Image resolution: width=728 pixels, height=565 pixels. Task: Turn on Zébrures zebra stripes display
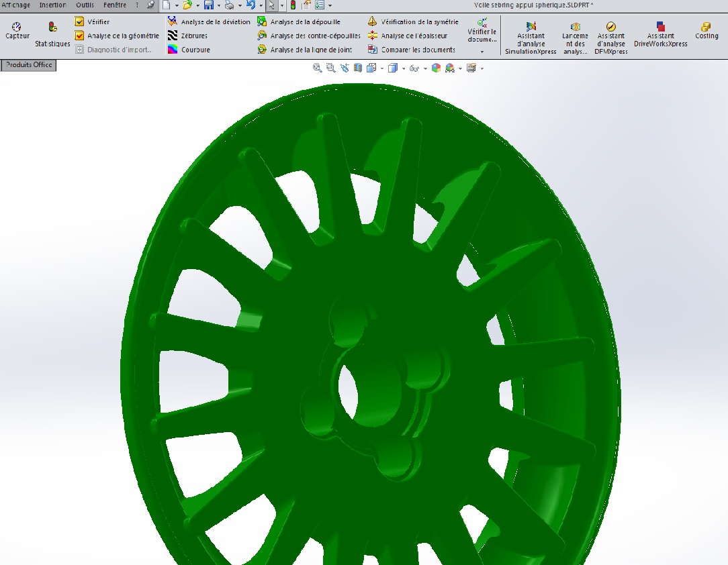pos(187,36)
